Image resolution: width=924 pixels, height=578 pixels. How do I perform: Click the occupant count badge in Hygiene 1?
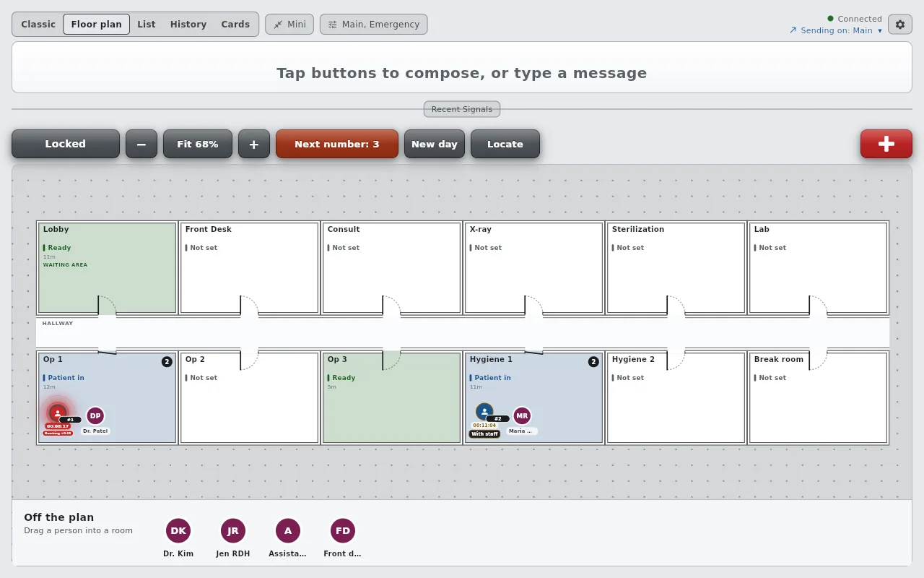593,361
